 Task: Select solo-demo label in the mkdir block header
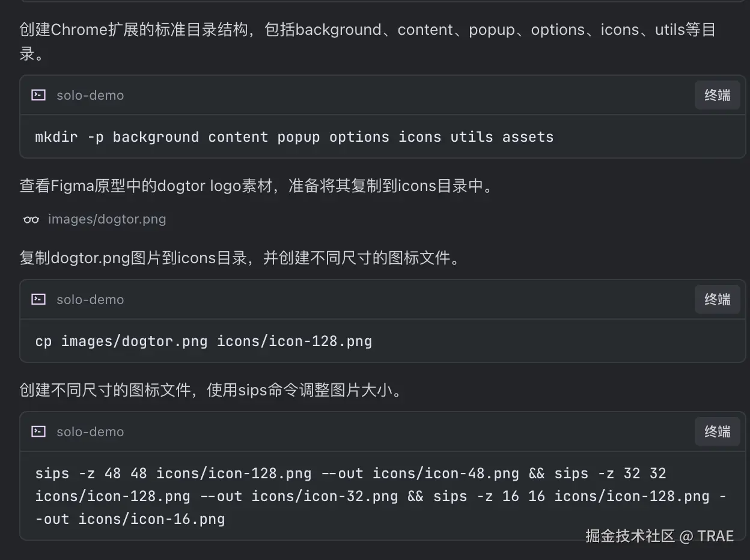pos(90,95)
